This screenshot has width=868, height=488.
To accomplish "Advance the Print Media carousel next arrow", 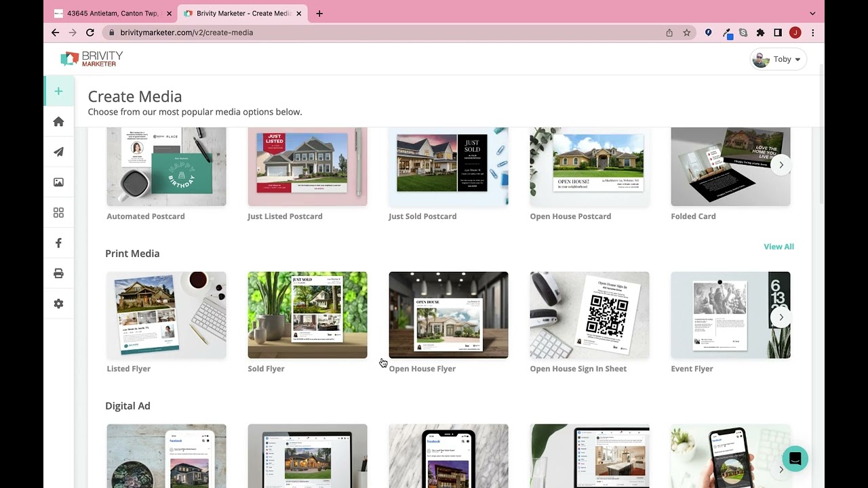I will [x=781, y=317].
